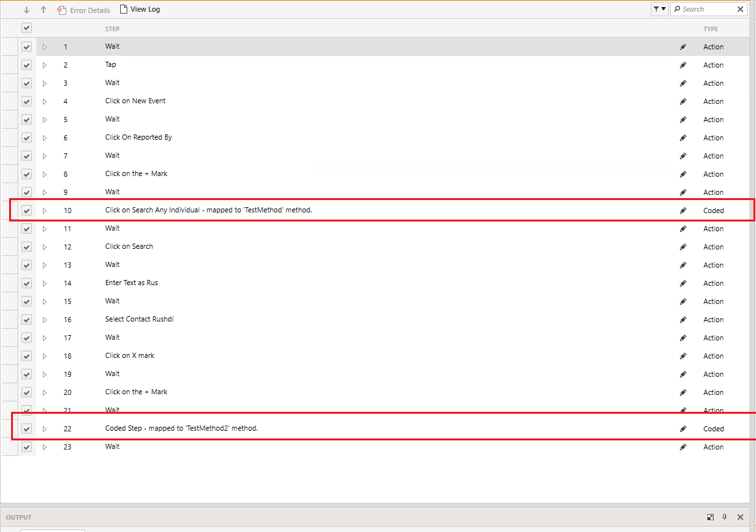The width and height of the screenshot is (756, 532).
Task: Edit step 1 Wait with pencil icon
Action: point(683,47)
